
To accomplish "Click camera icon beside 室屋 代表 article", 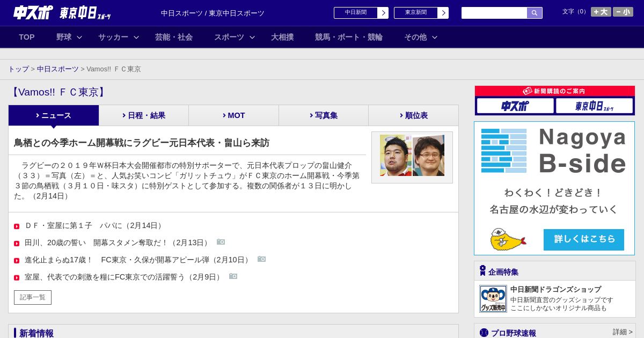I will [x=233, y=276].
